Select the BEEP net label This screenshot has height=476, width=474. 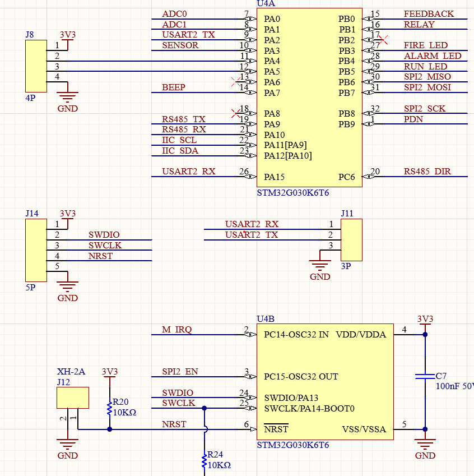174,87
